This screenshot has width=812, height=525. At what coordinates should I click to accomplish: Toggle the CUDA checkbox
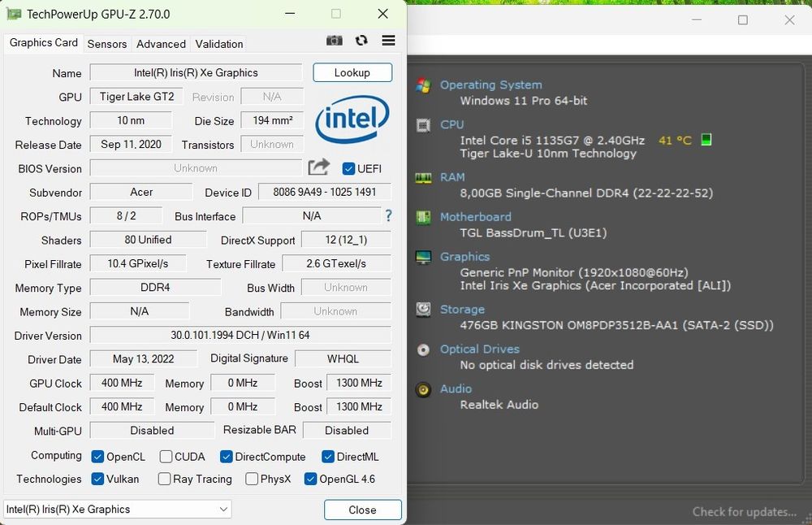click(166, 457)
